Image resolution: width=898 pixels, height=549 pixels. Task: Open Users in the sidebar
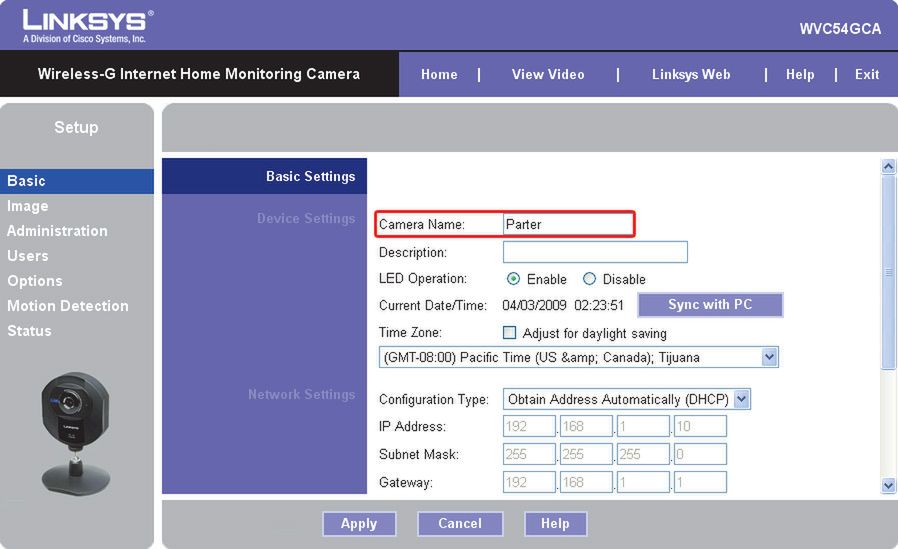point(27,256)
